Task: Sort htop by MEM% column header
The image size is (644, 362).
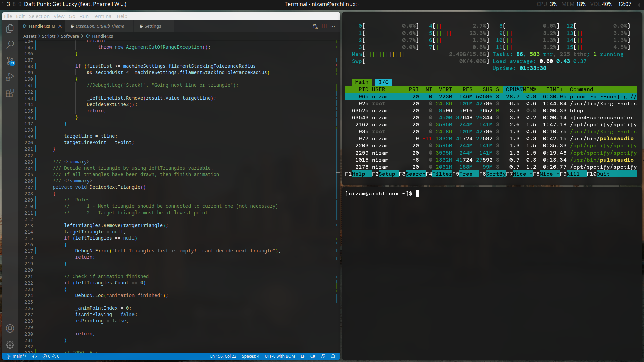Action: pos(530,89)
